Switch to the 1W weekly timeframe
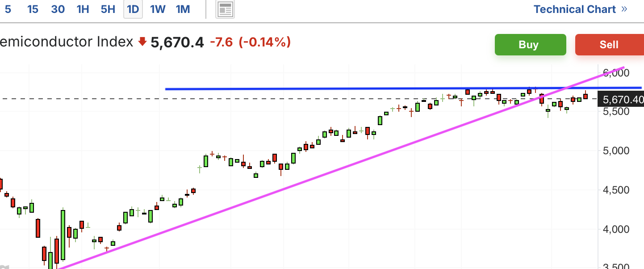Viewport: 644px width, 269px height. point(158,9)
